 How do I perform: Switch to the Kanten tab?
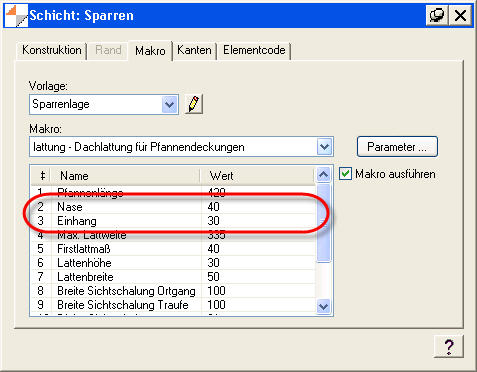[194, 50]
